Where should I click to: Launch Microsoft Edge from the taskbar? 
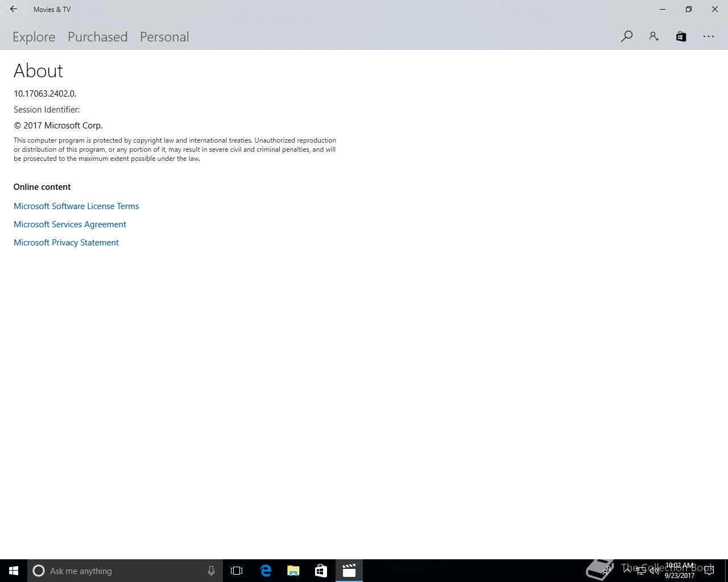266,571
